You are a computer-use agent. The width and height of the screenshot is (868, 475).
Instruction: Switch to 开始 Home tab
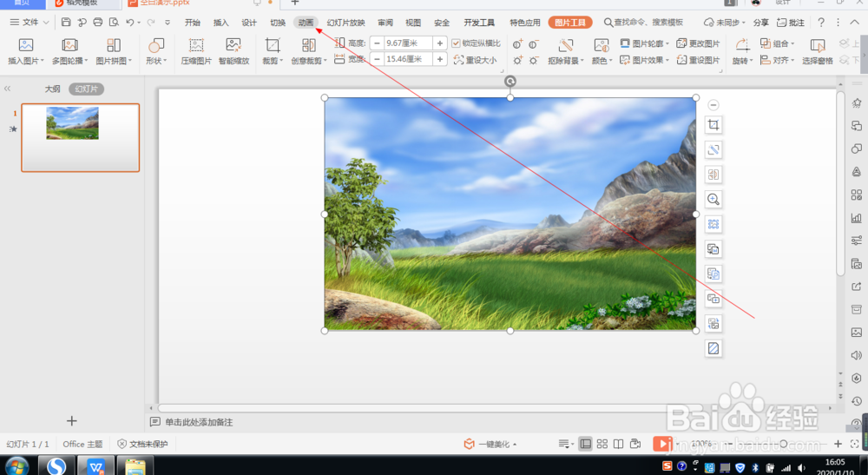193,23
